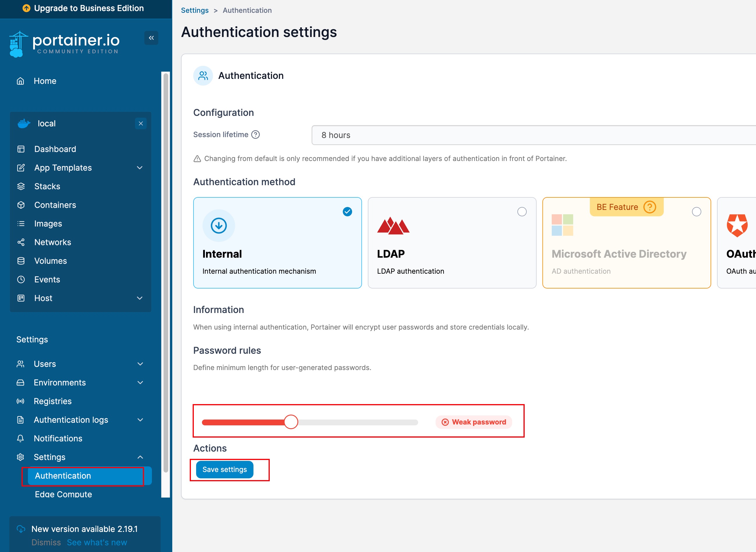
Task: Choose the OAuth authentication card
Action: (737, 243)
